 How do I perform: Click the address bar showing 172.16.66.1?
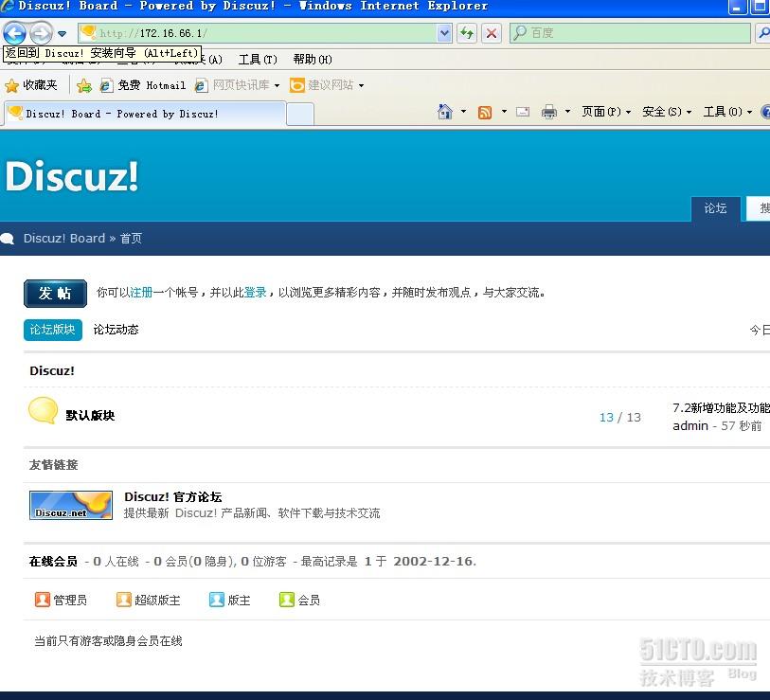point(257,33)
